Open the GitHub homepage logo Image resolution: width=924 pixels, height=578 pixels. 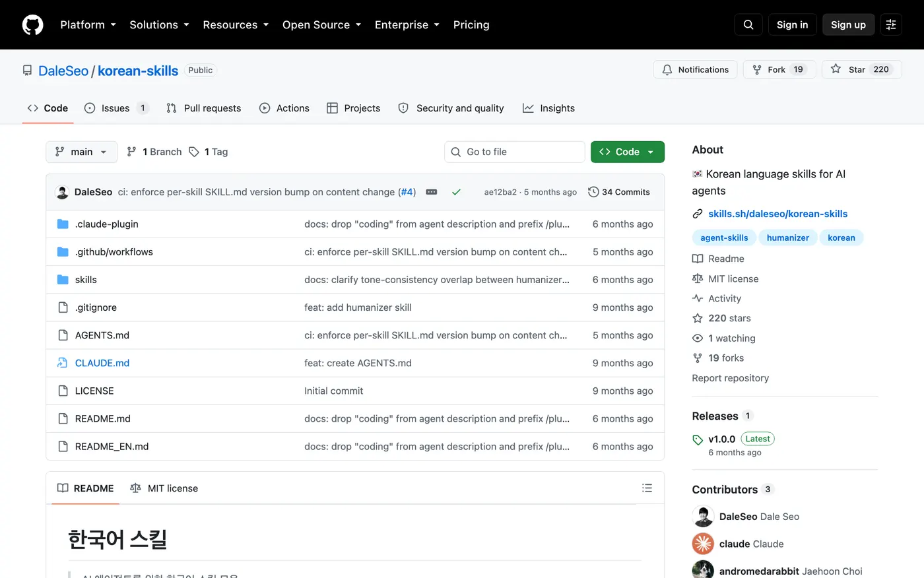[x=32, y=24]
